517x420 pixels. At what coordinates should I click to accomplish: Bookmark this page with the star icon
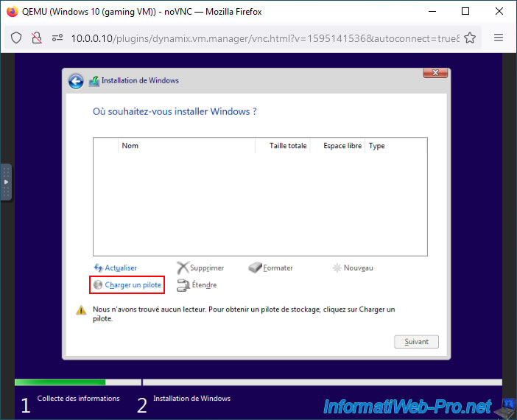pos(470,38)
